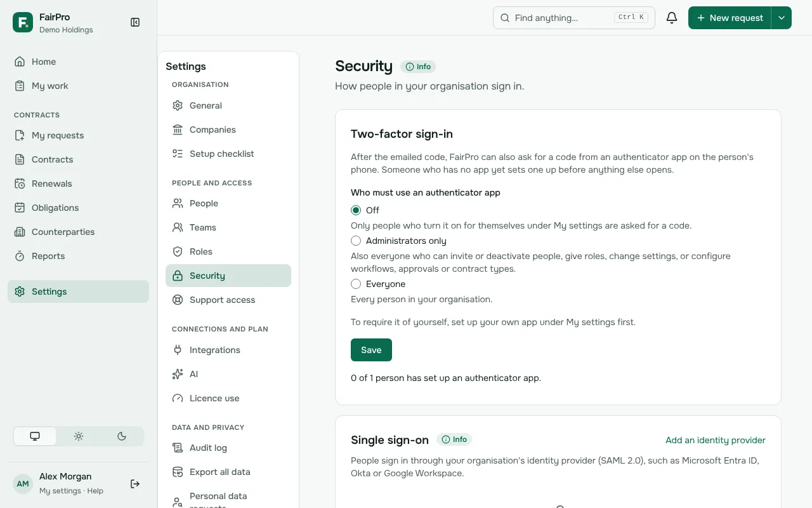The image size is (812, 508).
Task: Select the Everyone radio option
Action: (x=356, y=284)
